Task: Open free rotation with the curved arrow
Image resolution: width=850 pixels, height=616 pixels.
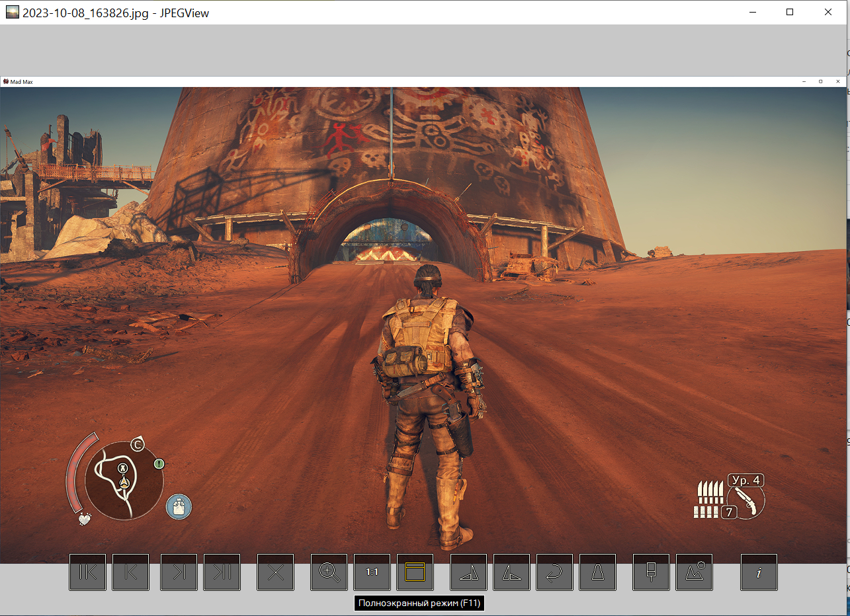Action: (554, 572)
